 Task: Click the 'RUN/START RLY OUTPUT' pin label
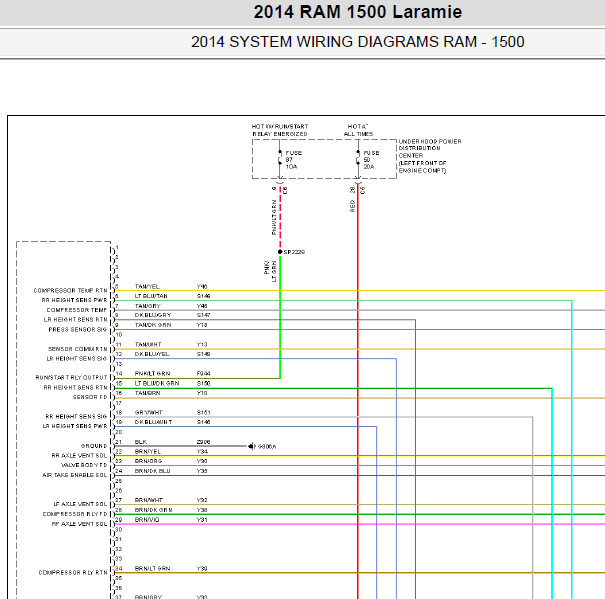71,377
